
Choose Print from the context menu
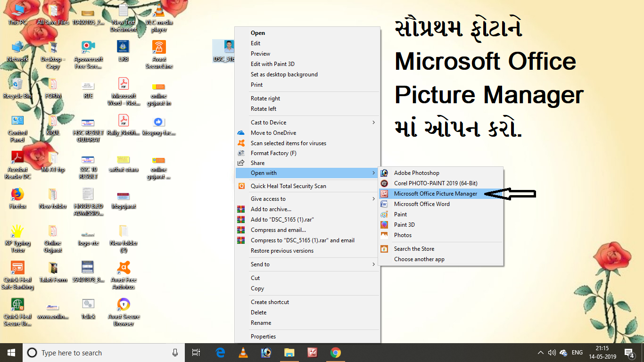[256, 85]
